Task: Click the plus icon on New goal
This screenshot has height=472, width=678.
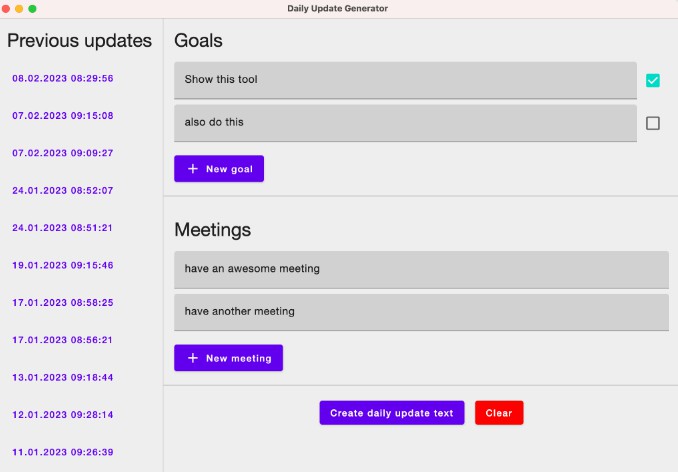Action: (193, 169)
